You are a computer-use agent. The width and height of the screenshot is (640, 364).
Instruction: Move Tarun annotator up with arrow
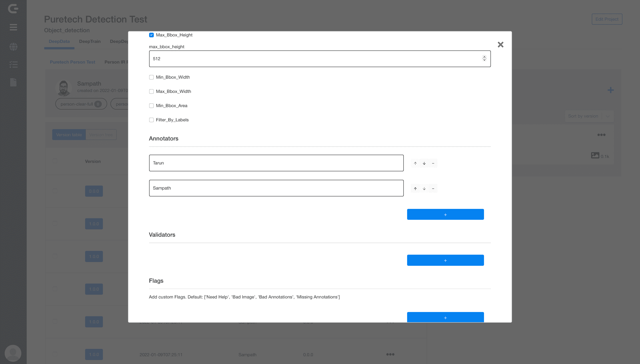pos(415,163)
